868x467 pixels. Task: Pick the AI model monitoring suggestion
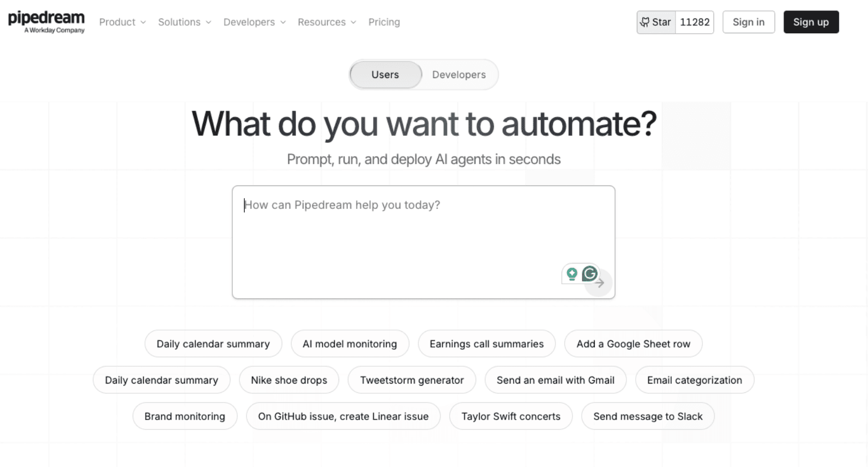click(350, 344)
